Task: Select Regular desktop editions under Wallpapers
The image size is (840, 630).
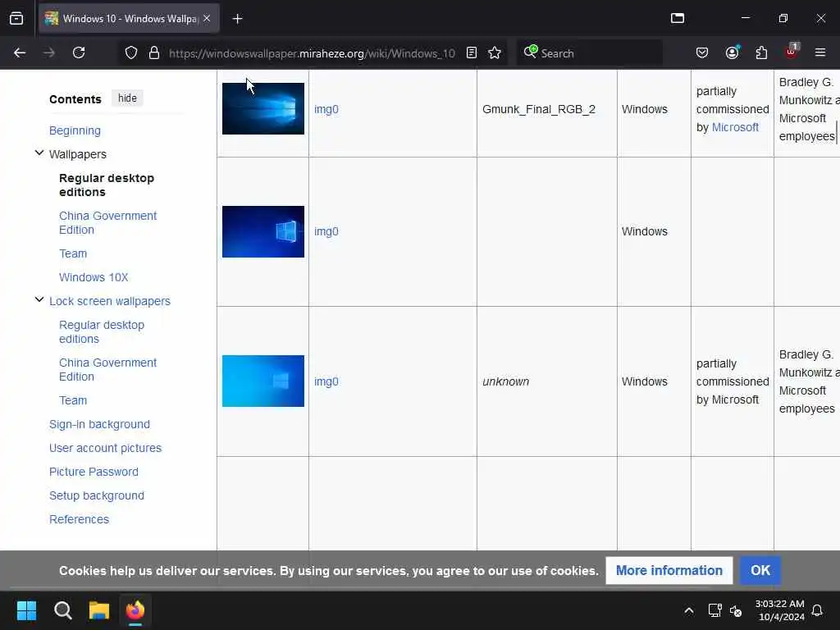Action: pyautogui.click(x=107, y=185)
